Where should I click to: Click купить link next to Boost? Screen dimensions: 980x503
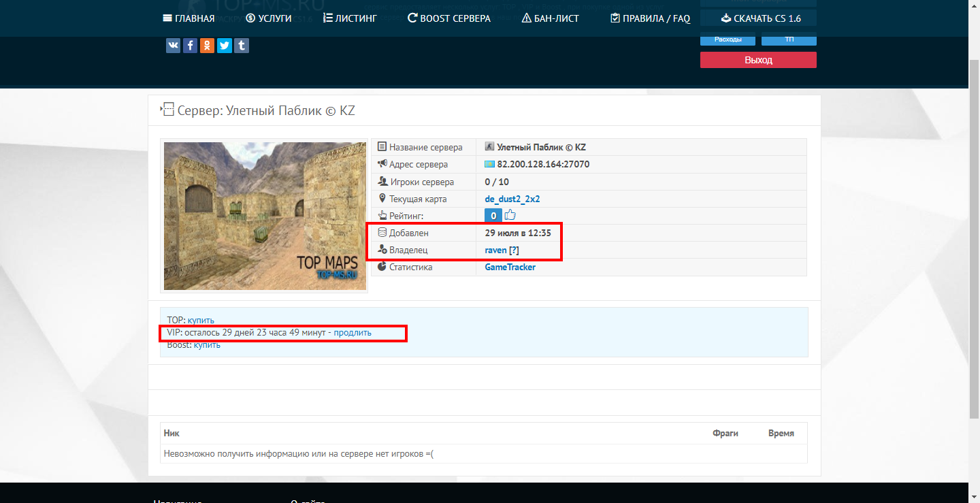click(207, 345)
